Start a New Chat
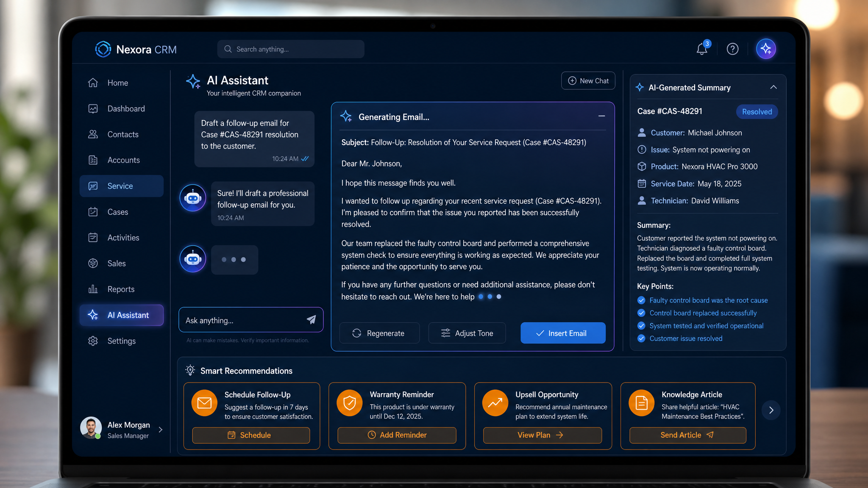 tap(588, 80)
